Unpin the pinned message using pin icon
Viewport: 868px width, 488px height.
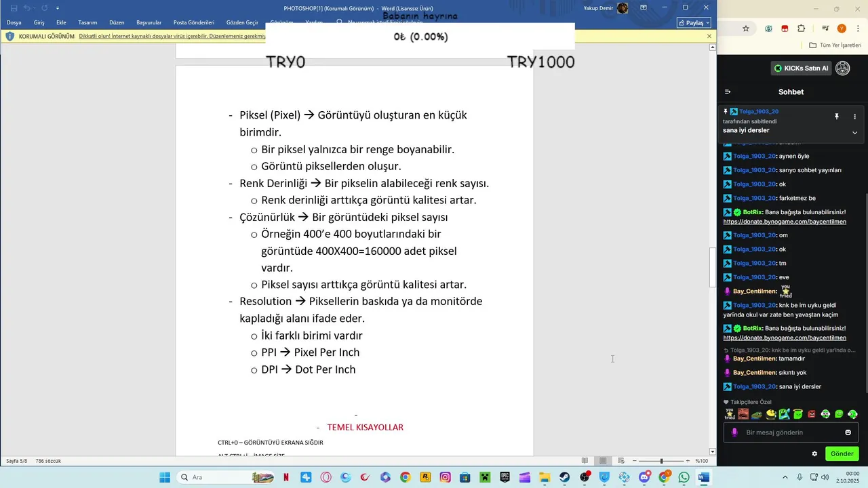[837, 117]
